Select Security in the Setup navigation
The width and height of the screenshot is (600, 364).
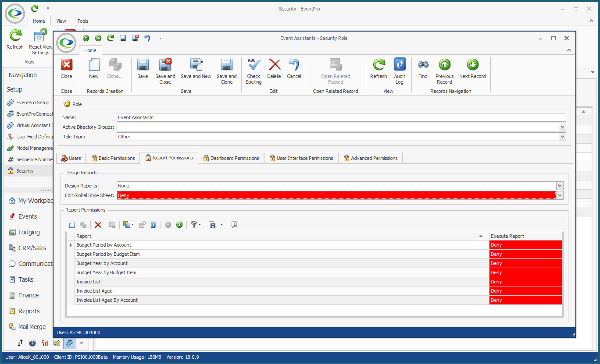(x=29, y=171)
